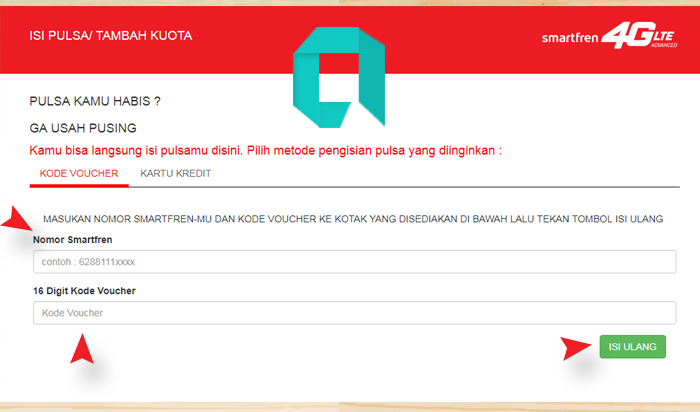
Task: Select the ISI PULSA/ TAMBAH KUOTA header title
Action: tap(111, 36)
